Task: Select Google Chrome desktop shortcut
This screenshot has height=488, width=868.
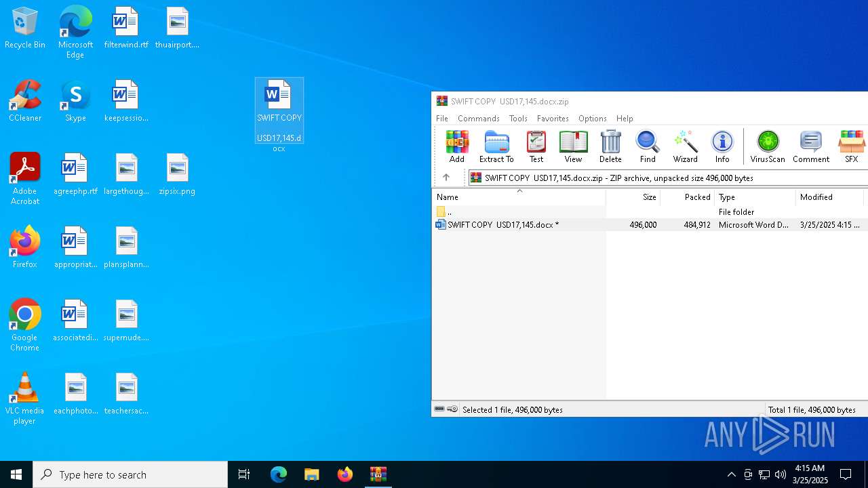Action: (x=24, y=325)
